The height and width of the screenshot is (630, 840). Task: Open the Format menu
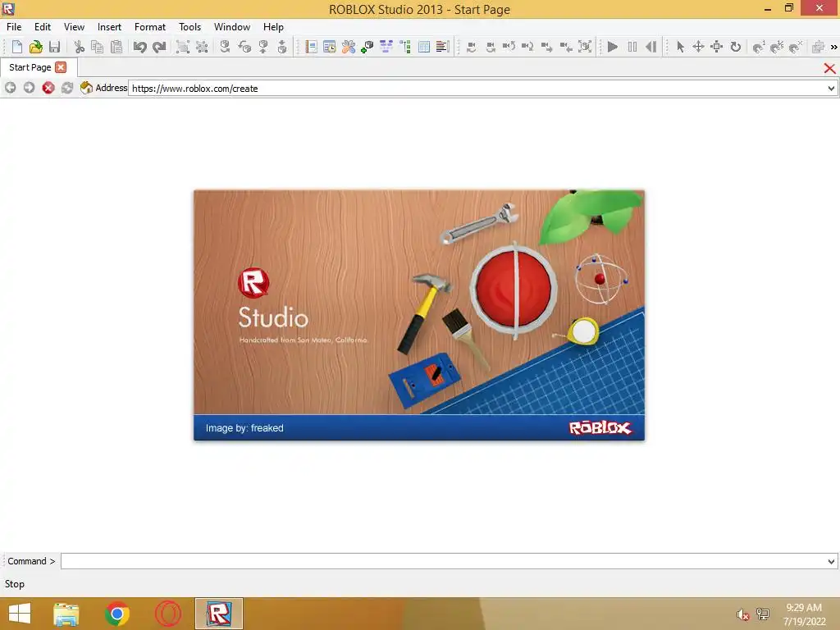pos(150,27)
